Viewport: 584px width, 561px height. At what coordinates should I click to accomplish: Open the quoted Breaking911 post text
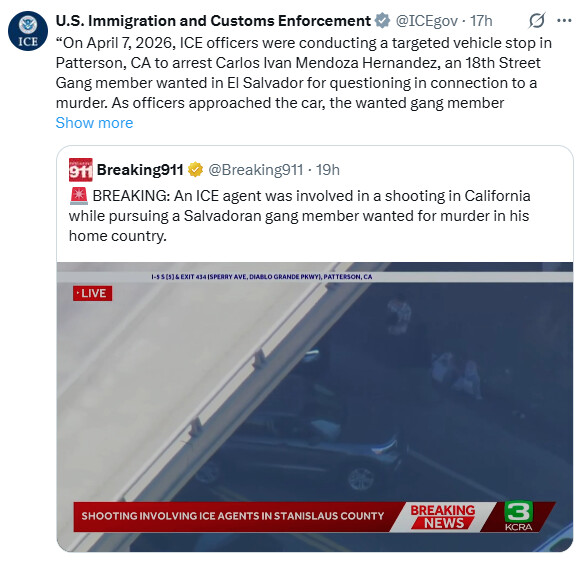(299, 216)
